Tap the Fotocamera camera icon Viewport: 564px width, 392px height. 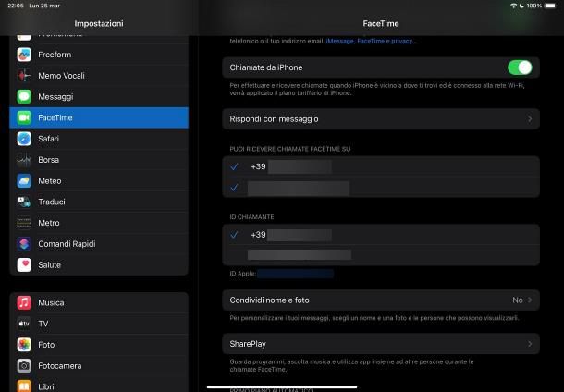pos(24,366)
